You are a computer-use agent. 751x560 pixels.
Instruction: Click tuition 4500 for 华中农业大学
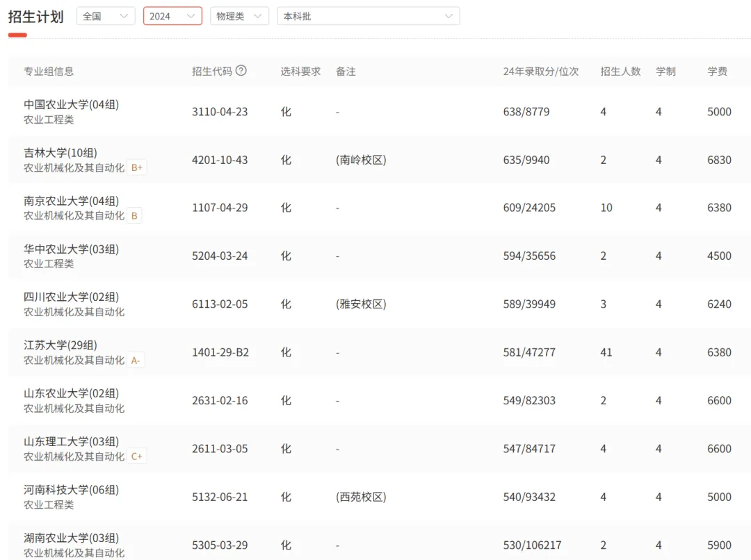[720, 256]
